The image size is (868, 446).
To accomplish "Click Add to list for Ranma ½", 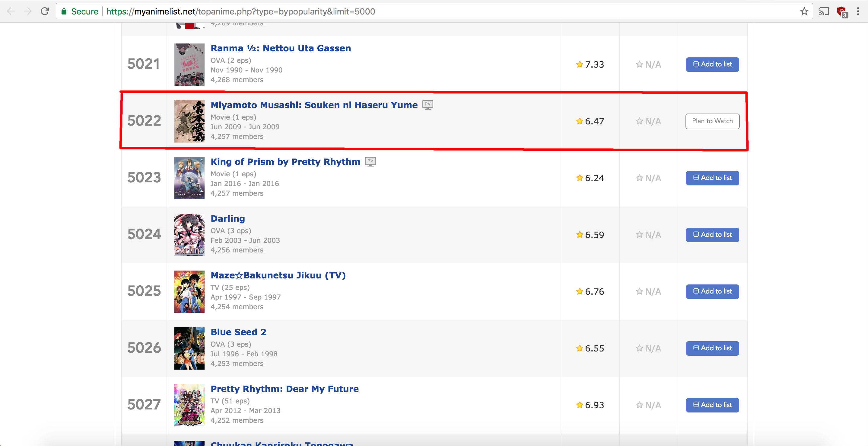I will (712, 64).
